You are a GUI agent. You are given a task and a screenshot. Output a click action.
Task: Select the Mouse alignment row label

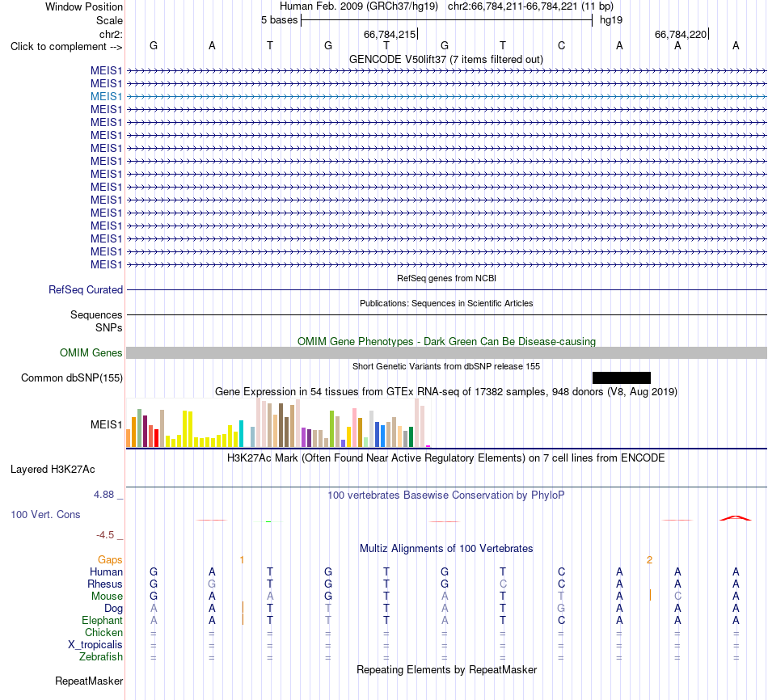point(107,597)
